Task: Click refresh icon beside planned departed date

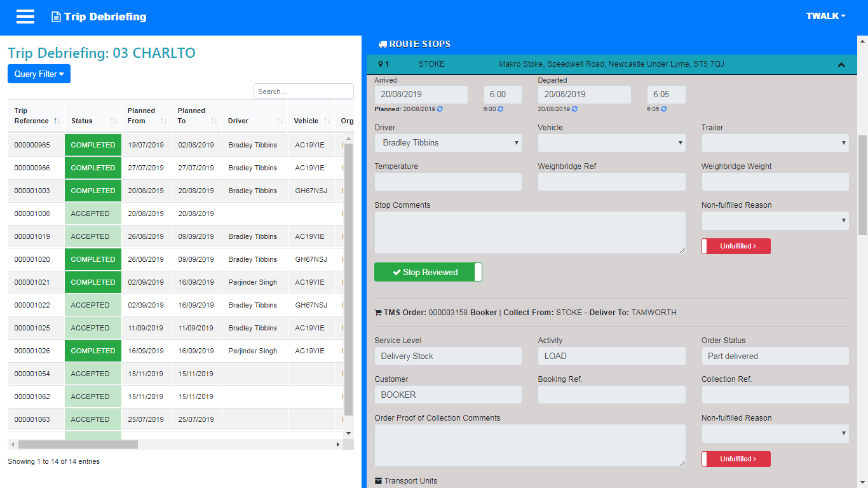Action: click(x=574, y=109)
